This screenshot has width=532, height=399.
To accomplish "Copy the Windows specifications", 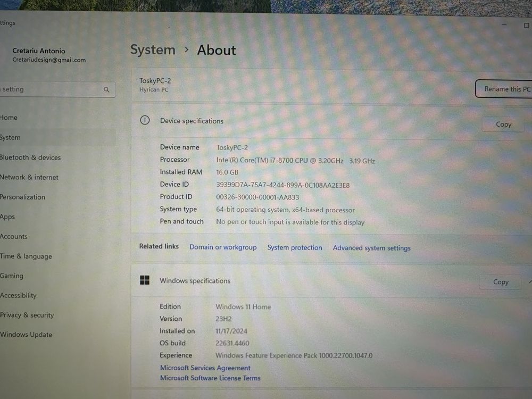I will tap(501, 282).
